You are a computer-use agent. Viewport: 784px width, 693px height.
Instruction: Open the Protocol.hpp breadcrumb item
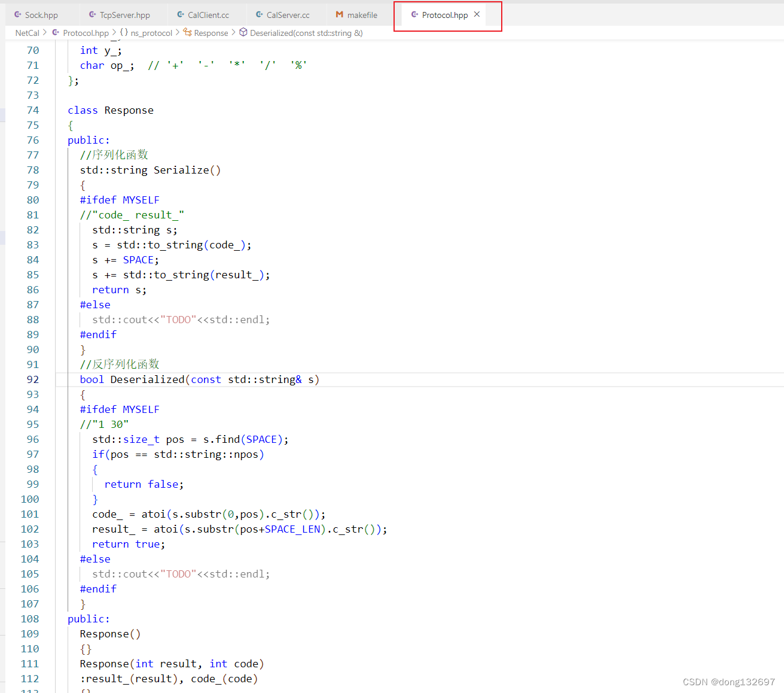click(x=86, y=33)
